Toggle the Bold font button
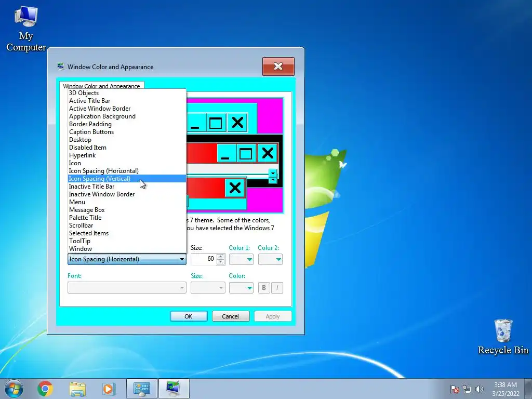 click(x=263, y=288)
